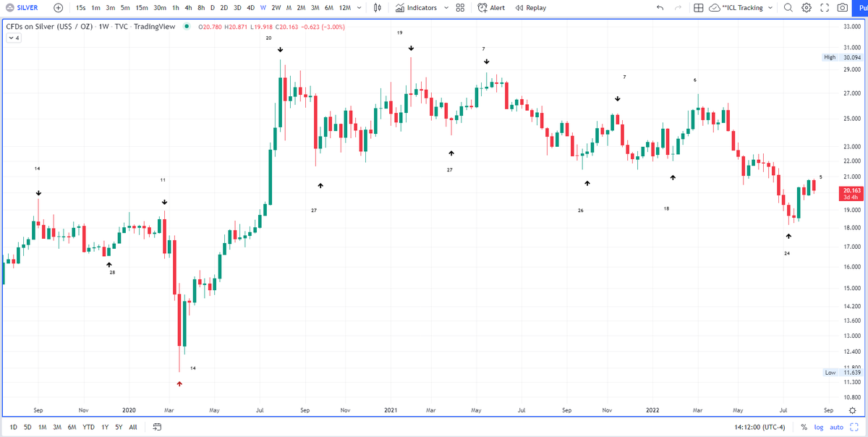Select the 3m interval in top toolbar
This screenshot has width=868, height=437.
[111, 8]
